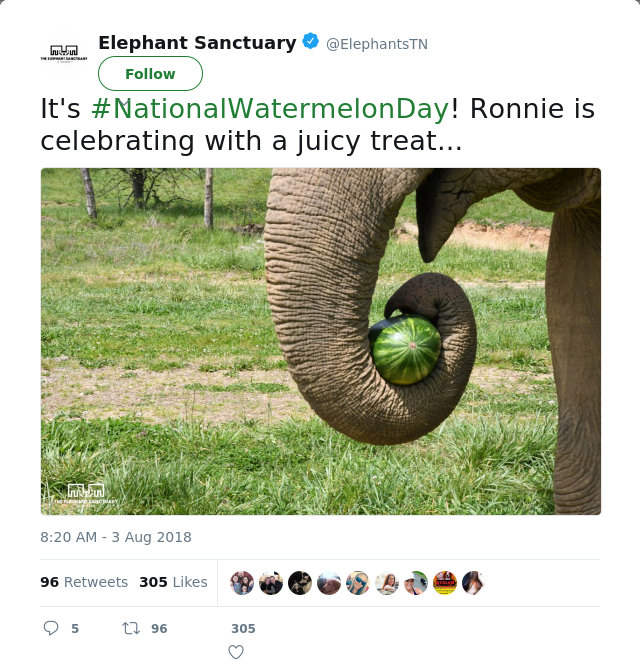Follow the Elephant Sanctuary account
This screenshot has height=668, width=640.
coord(150,74)
